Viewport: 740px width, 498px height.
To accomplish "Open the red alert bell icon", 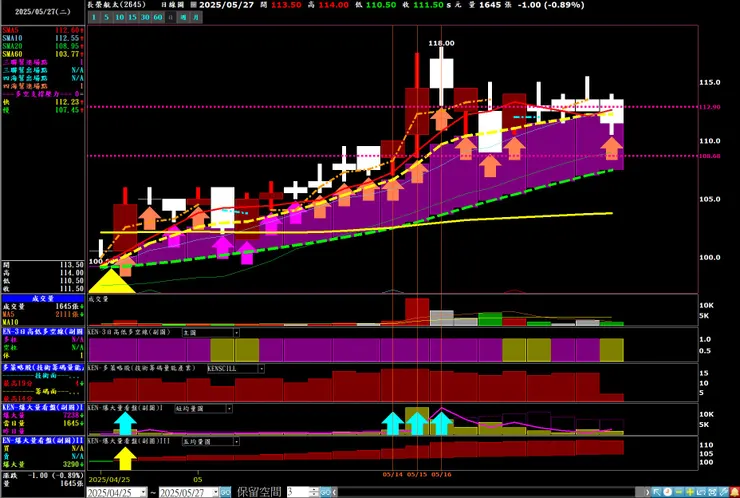I will 735,492.
